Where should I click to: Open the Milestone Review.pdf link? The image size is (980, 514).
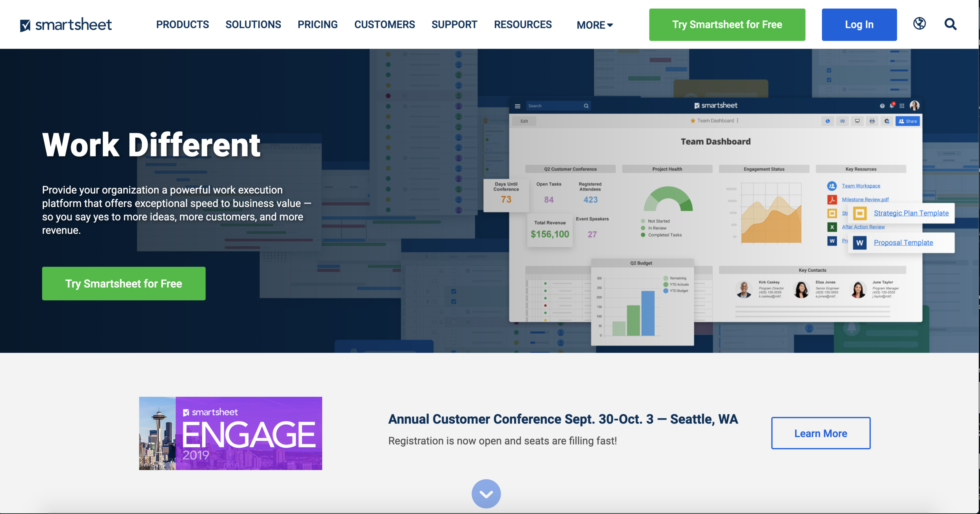click(865, 200)
